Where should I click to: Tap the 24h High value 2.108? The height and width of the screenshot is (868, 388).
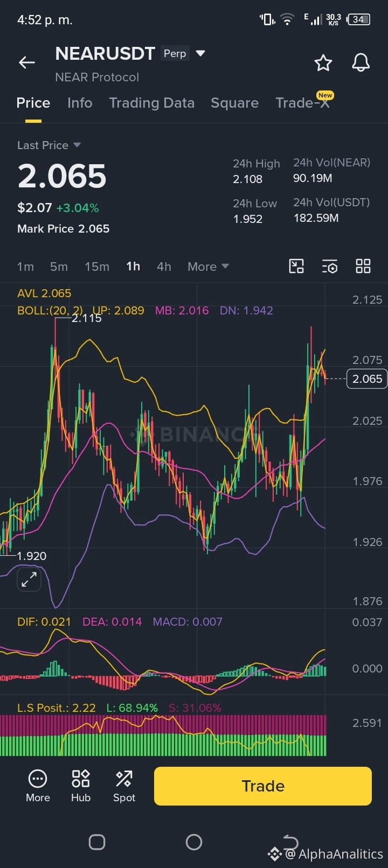[248, 179]
